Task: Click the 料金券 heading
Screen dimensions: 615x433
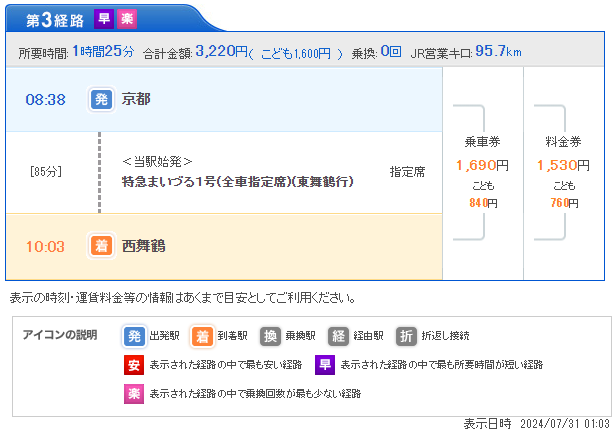Action: coord(563,142)
